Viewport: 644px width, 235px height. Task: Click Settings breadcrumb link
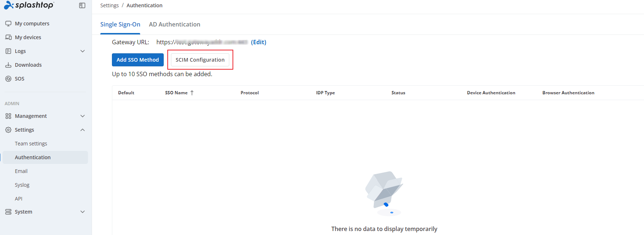[109, 5]
